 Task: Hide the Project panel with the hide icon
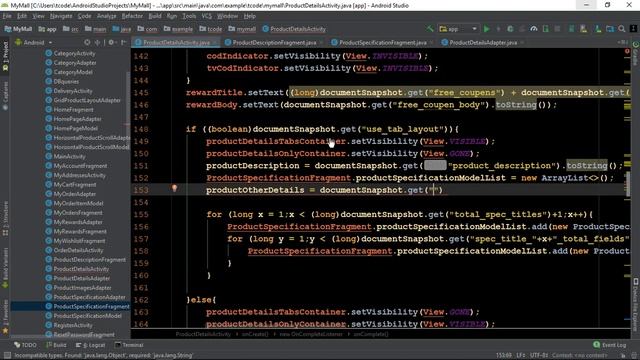click(124, 42)
